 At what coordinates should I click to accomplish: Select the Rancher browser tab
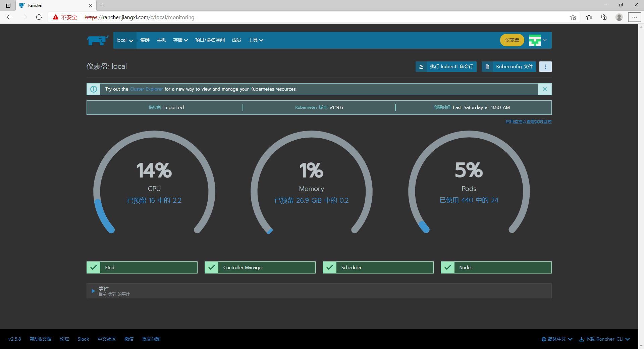click(x=55, y=5)
